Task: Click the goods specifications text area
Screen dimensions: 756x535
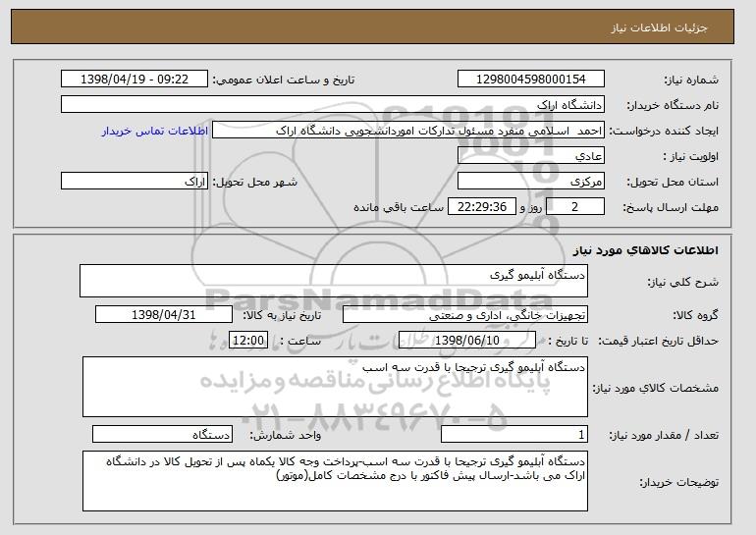Action: tap(335, 387)
